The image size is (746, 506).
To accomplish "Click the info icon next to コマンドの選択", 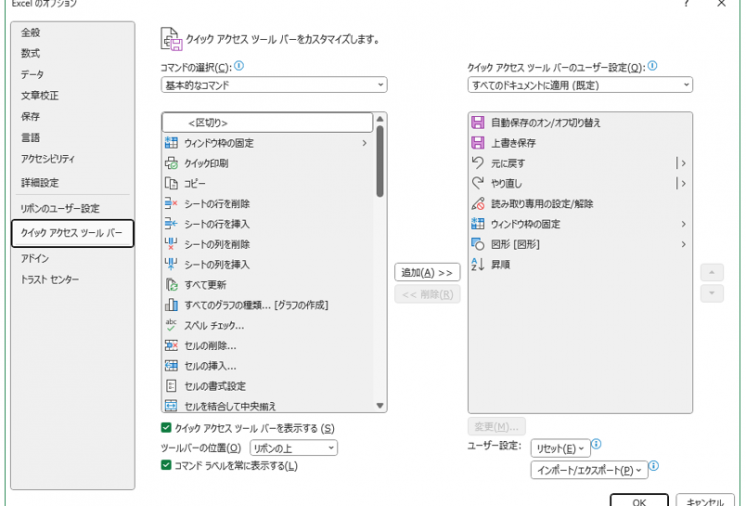I will click(x=239, y=66).
